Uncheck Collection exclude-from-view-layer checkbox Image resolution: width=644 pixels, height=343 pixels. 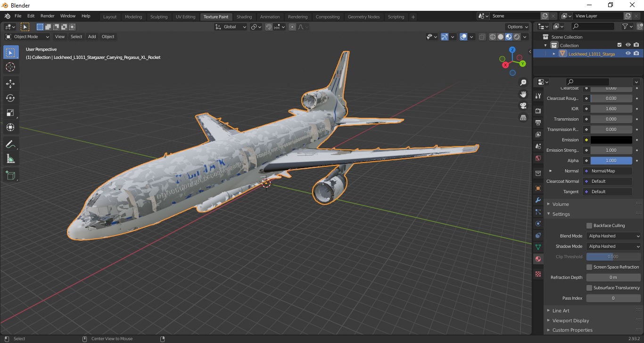[x=619, y=45]
